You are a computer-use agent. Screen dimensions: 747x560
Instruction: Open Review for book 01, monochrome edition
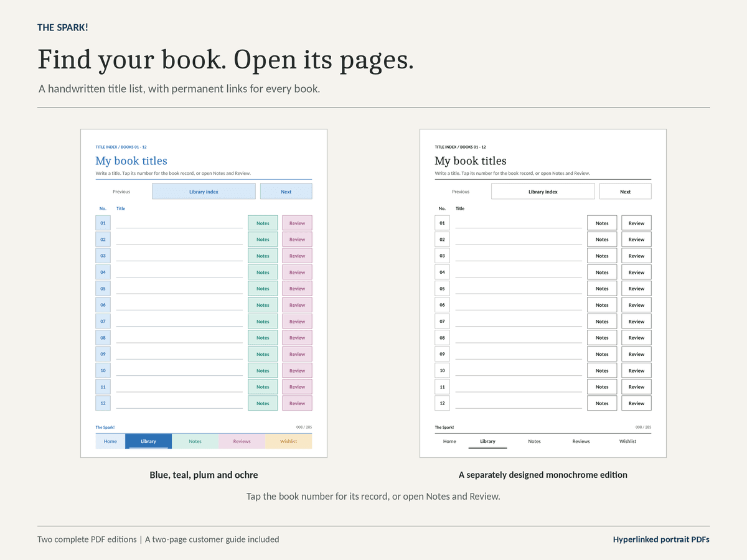[x=636, y=223]
